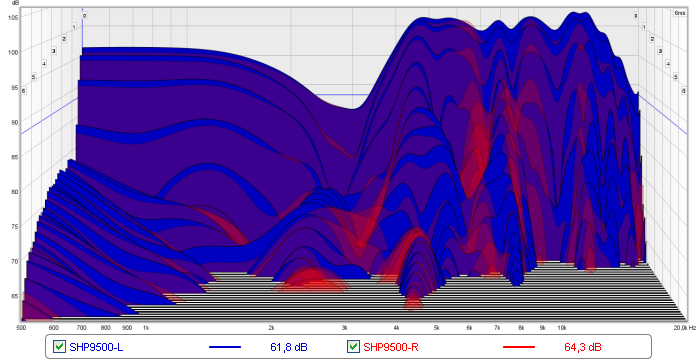The height and width of the screenshot is (360, 697).
Task: Uncheck the SHP9500-R trace checkbox
Action: coord(353,347)
